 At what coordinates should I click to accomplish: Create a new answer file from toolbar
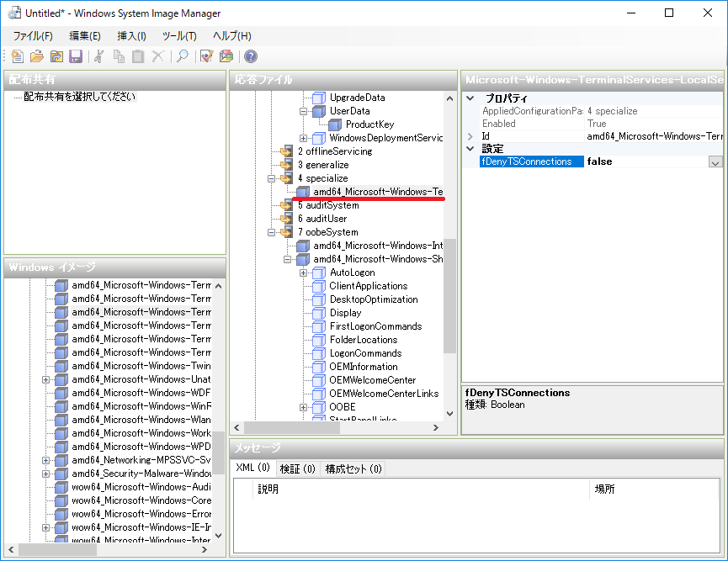[17, 56]
